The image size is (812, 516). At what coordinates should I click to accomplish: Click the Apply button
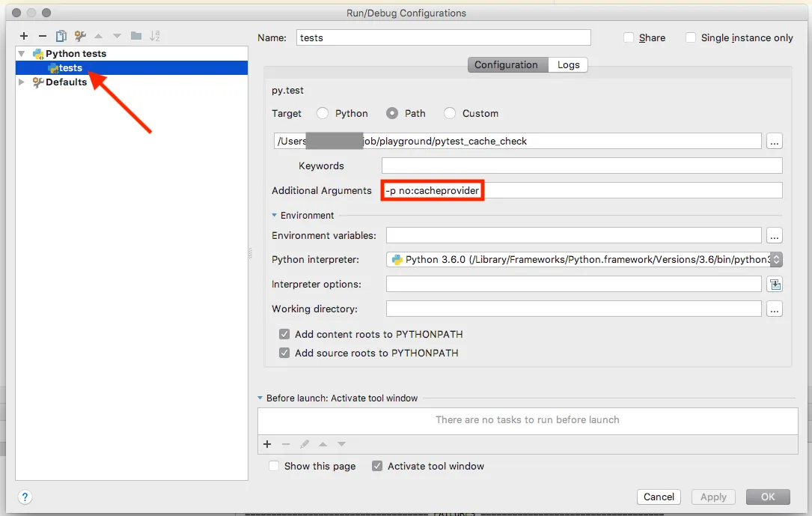point(713,497)
